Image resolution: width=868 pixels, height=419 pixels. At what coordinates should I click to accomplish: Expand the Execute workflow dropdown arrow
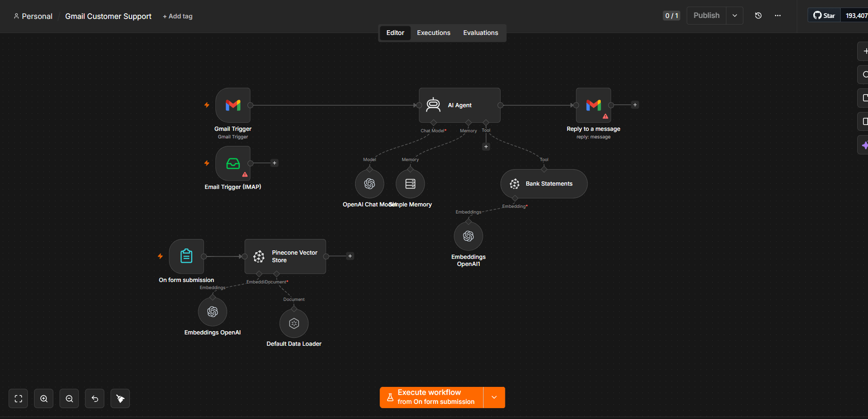tap(494, 398)
